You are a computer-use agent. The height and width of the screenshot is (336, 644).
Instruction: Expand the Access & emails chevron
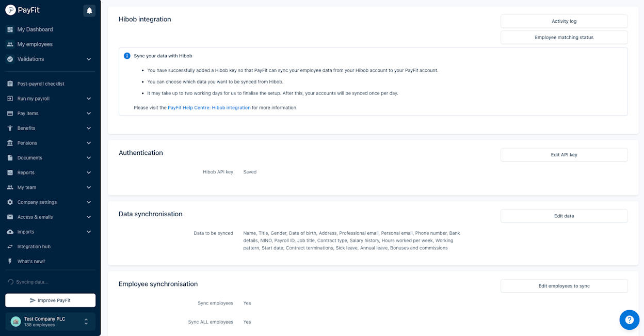pos(89,217)
